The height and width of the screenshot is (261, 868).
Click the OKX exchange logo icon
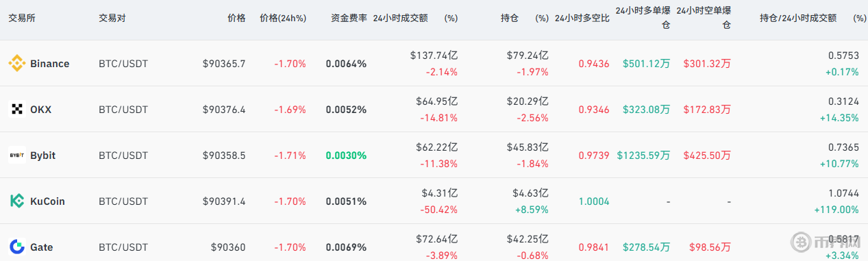pos(17,110)
